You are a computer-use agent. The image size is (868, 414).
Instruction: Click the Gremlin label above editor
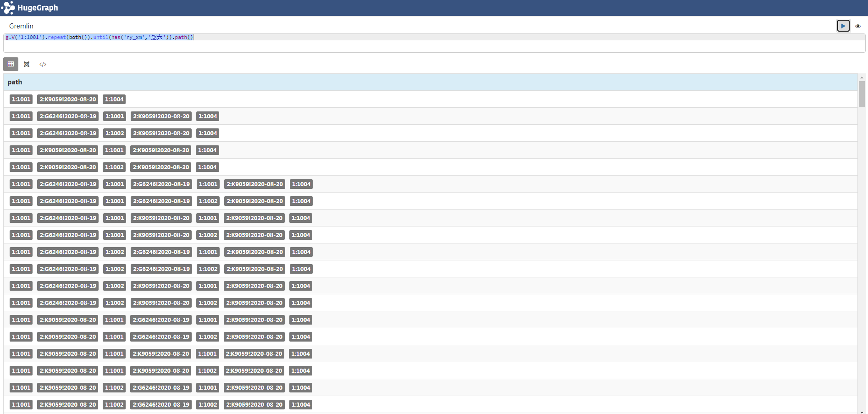[21, 26]
